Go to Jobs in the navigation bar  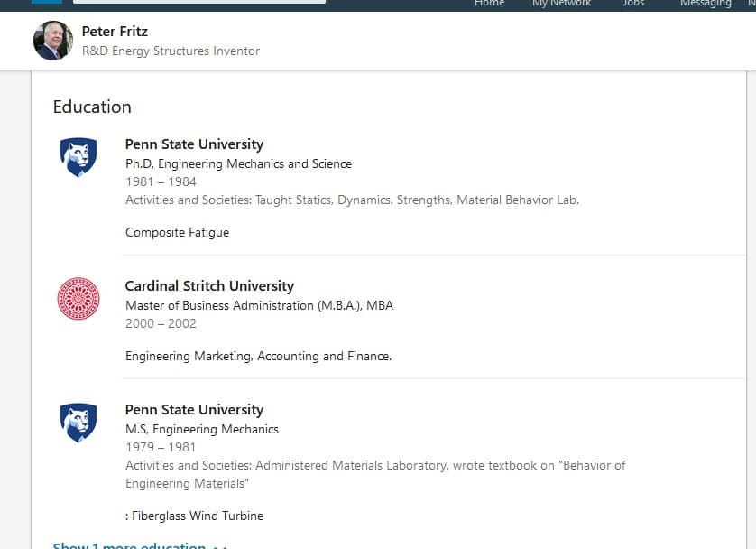(x=633, y=4)
